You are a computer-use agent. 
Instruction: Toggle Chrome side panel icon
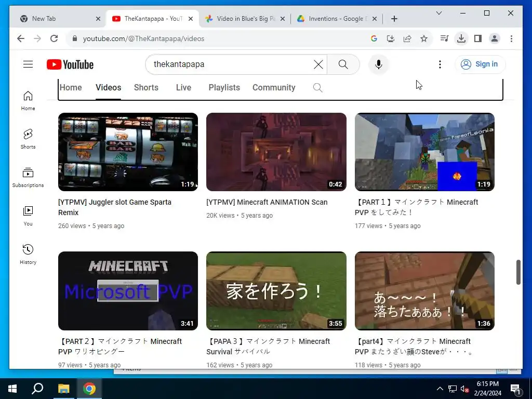tap(478, 38)
